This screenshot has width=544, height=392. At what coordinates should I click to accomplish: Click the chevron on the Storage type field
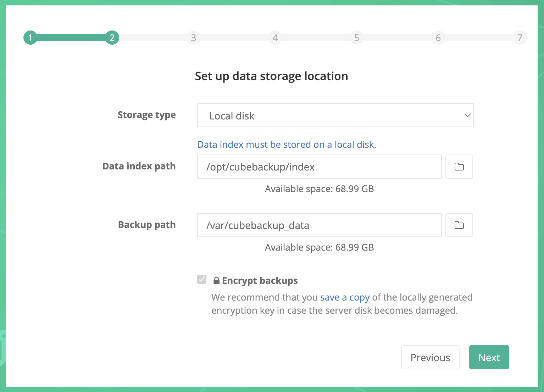[467, 115]
